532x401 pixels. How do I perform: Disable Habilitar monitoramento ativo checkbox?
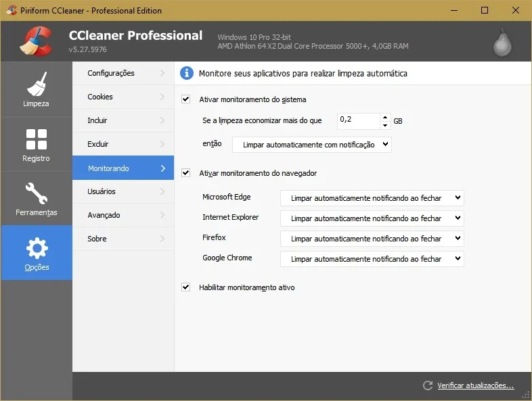click(x=185, y=287)
